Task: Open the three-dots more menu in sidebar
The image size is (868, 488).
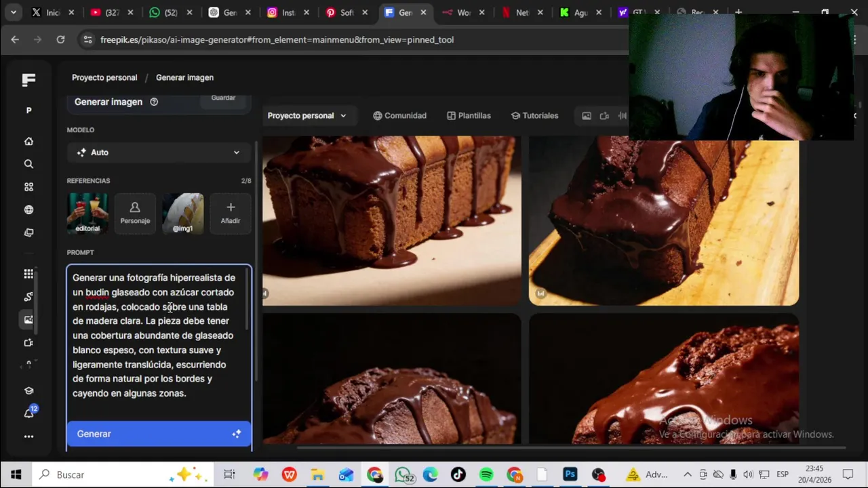Action: [28, 436]
